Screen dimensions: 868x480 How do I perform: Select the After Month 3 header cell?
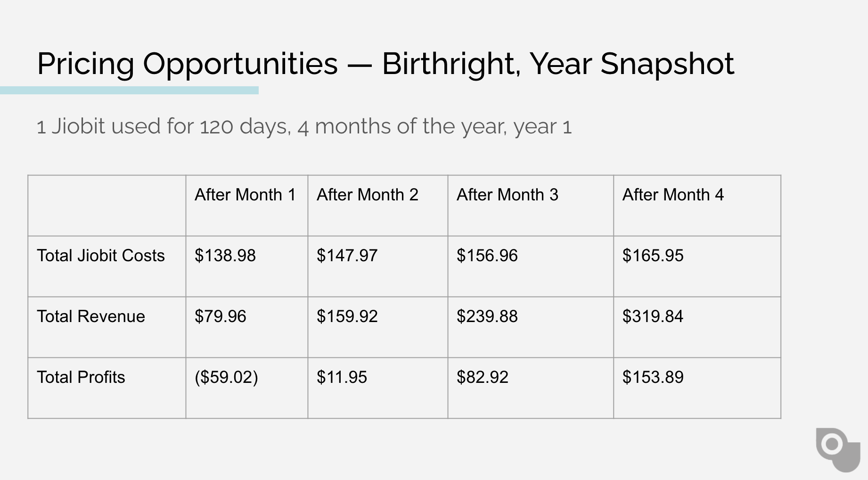click(x=531, y=206)
